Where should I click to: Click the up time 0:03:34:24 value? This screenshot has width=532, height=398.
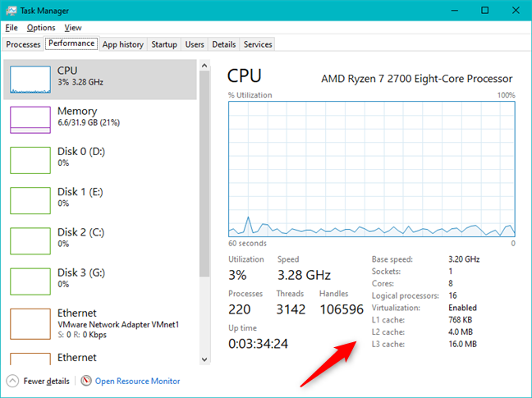[258, 344]
